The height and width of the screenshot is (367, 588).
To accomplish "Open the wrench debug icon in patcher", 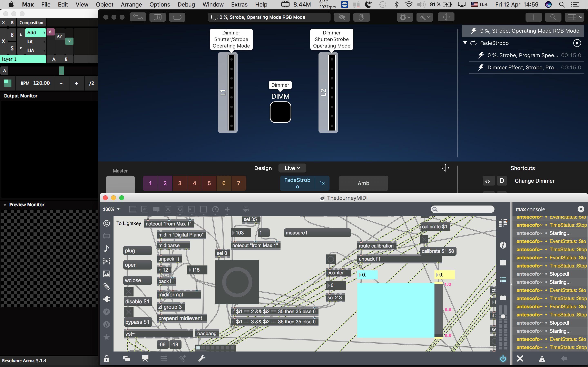I will [202, 358].
